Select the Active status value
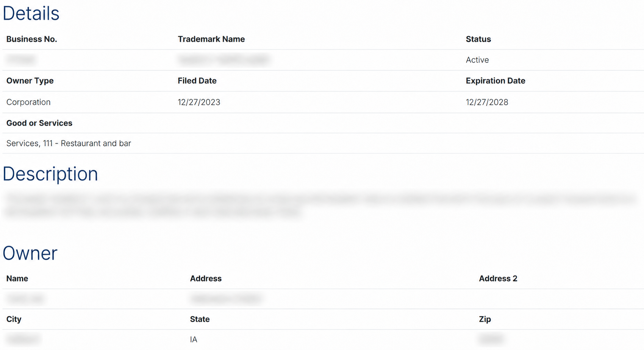This screenshot has width=644, height=350. pos(477,60)
